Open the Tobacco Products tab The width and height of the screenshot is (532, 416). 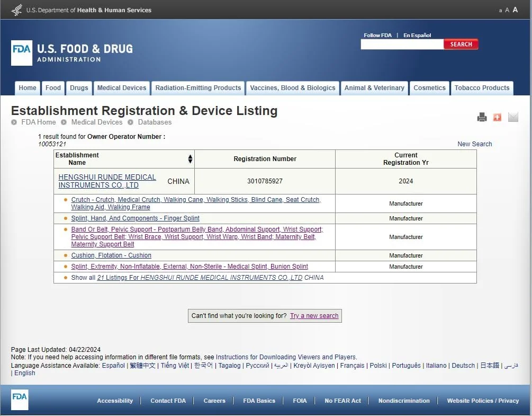482,88
